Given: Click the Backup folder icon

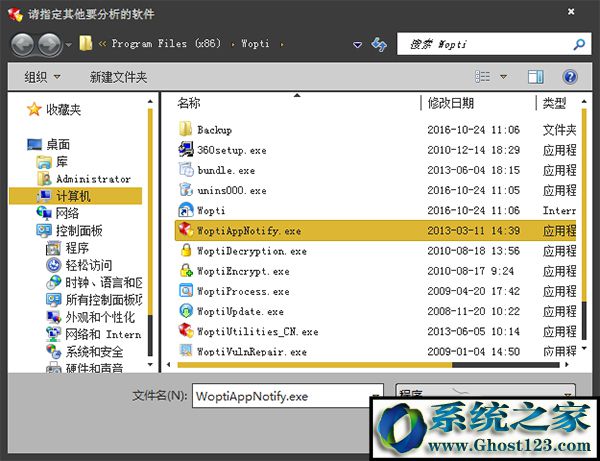Looking at the screenshot, I should pyautogui.click(x=186, y=129).
